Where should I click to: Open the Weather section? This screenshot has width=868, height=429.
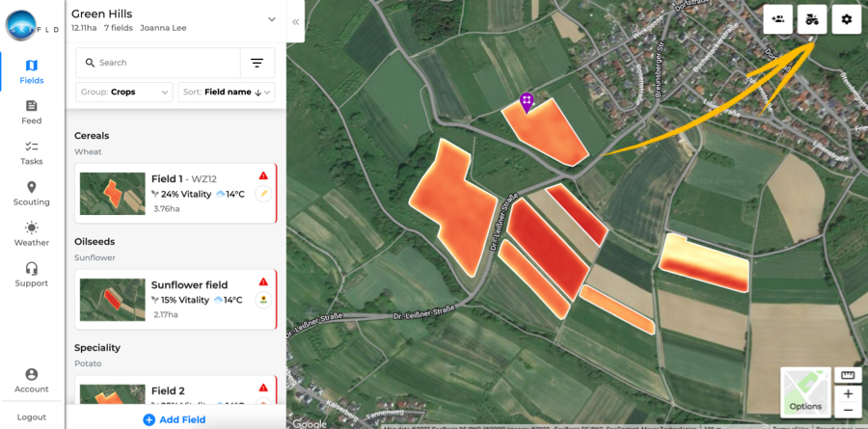(x=32, y=234)
